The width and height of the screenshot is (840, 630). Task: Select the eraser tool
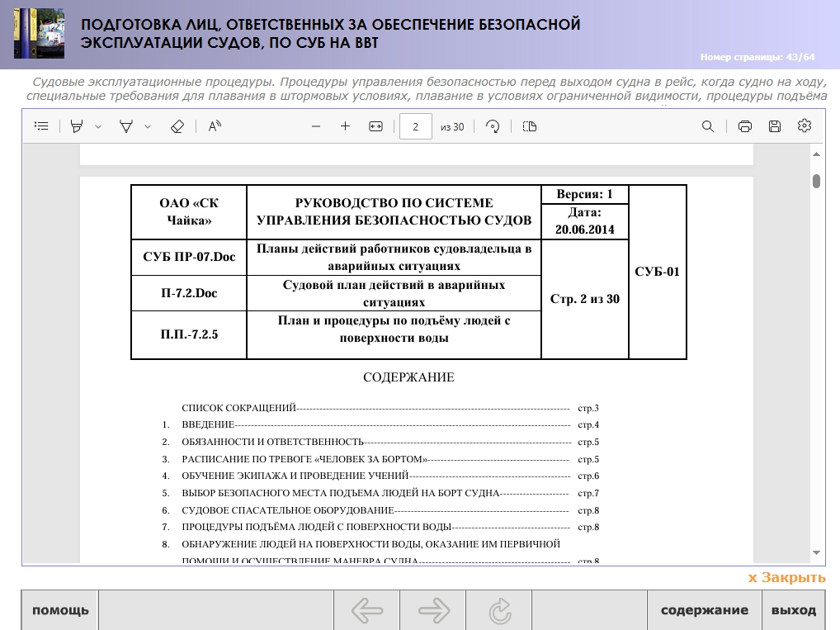176,126
